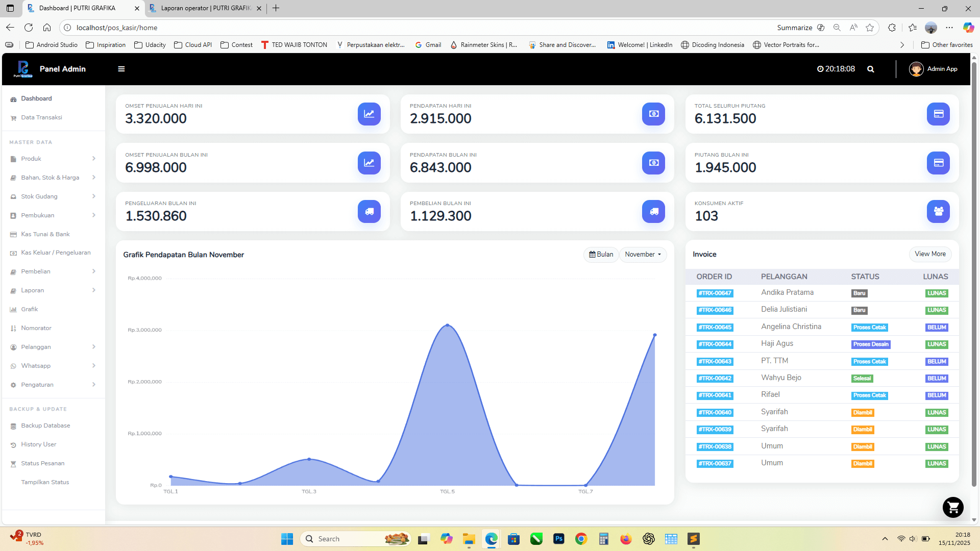The image size is (980, 551).
Task: Click the Konsumen Aktif users icon
Action: (938, 211)
